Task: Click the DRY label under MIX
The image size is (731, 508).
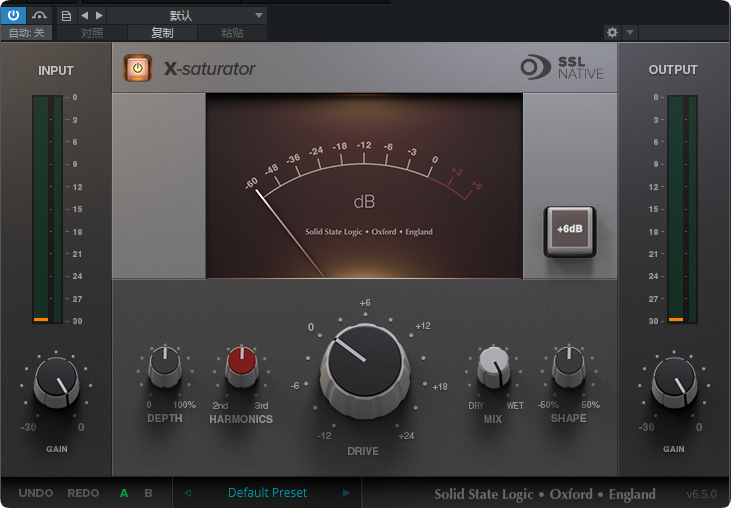Action: (x=476, y=405)
